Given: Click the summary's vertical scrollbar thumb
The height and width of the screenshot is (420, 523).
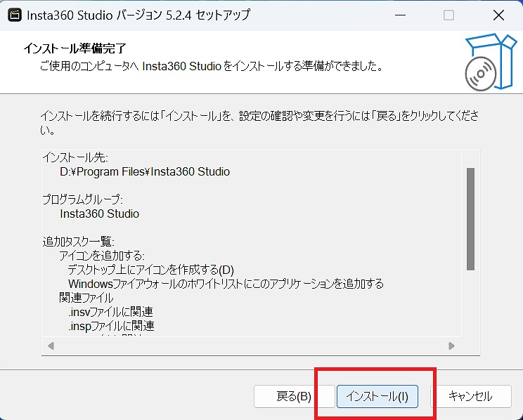Looking at the screenshot, I should pos(471,219).
